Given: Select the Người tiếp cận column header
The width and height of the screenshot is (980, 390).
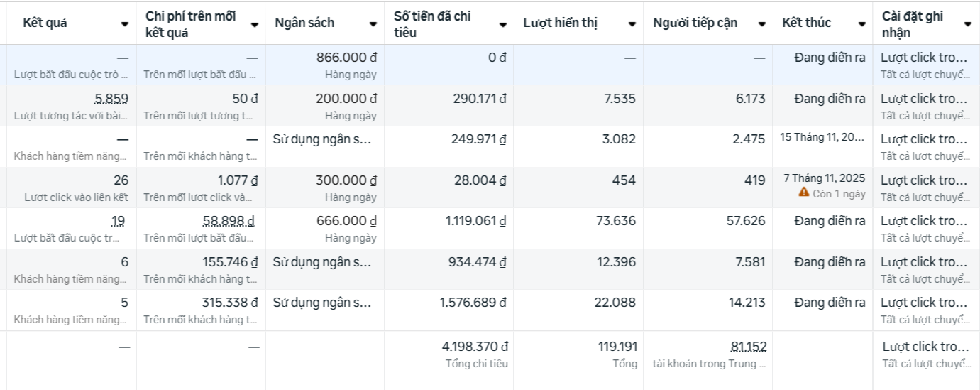Looking at the screenshot, I should pos(695,23).
